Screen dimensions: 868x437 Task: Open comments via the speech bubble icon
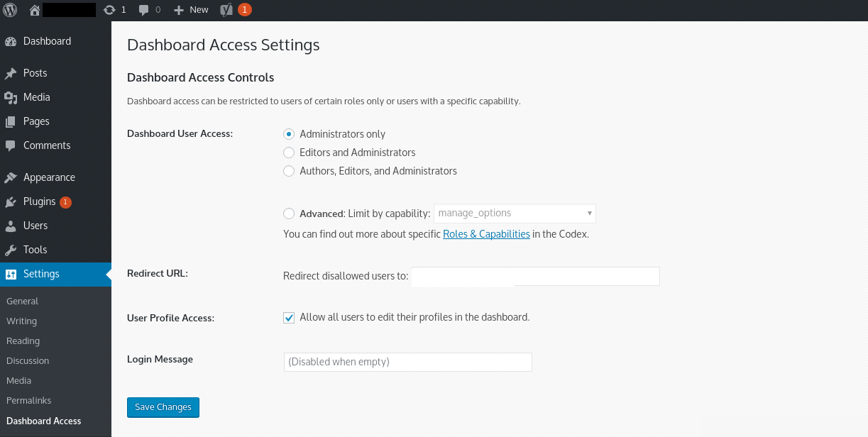pyautogui.click(x=143, y=9)
